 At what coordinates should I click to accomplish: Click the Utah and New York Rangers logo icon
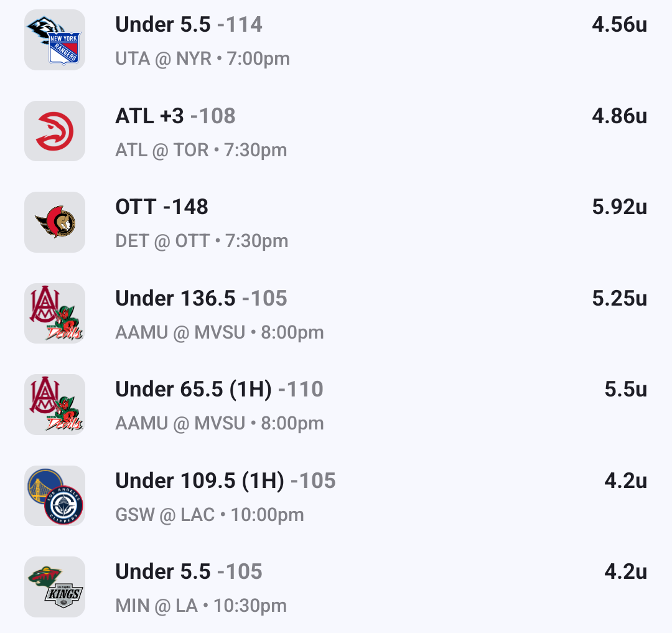(x=55, y=40)
